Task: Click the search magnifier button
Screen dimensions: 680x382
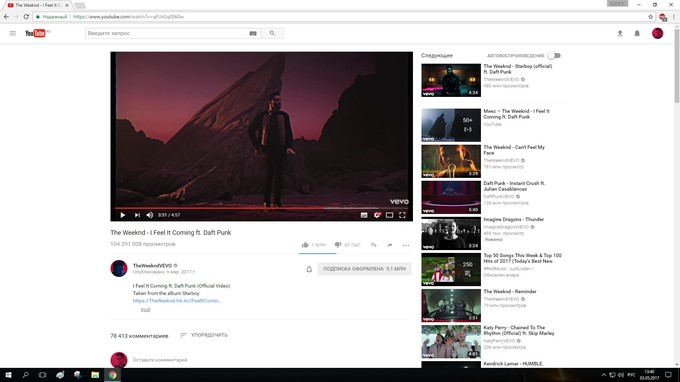Action: [x=272, y=33]
